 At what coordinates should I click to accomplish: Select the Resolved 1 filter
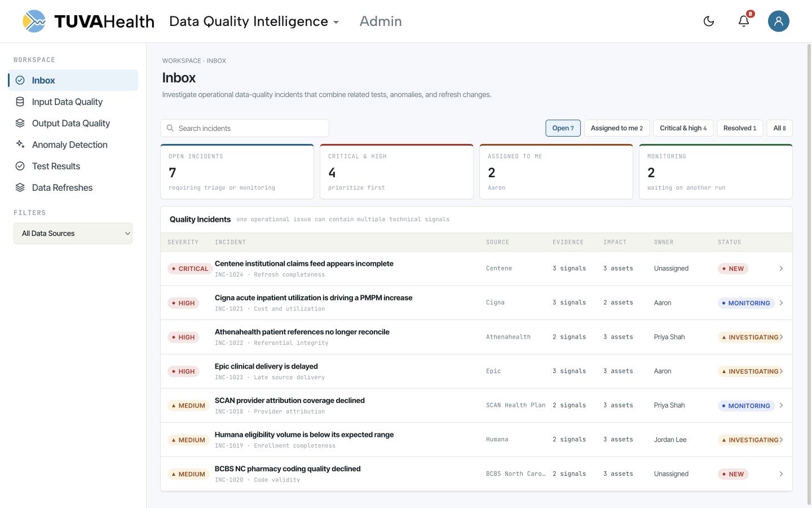coord(740,128)
